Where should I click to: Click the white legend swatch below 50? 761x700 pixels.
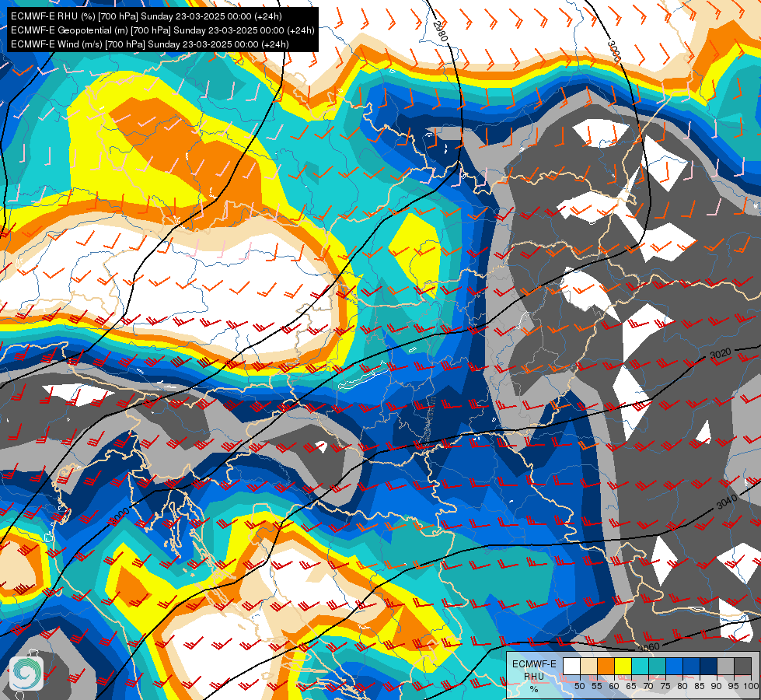(x=571, y=666)
